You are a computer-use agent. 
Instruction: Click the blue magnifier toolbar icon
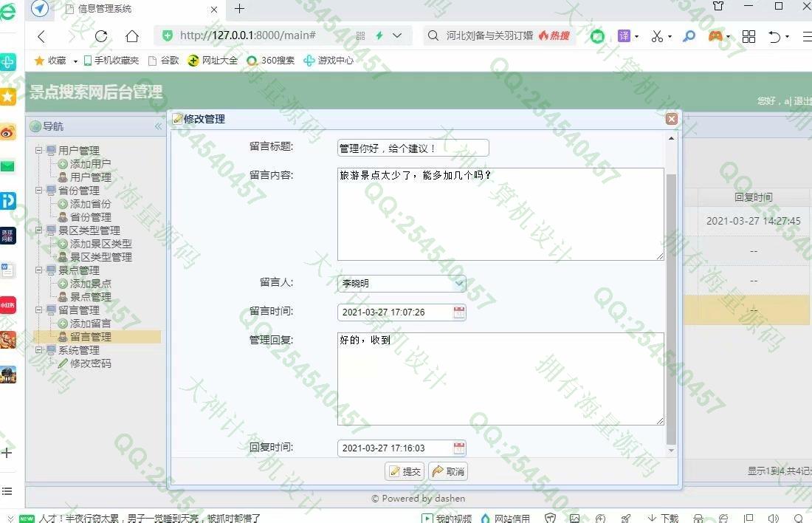[689, 35]
